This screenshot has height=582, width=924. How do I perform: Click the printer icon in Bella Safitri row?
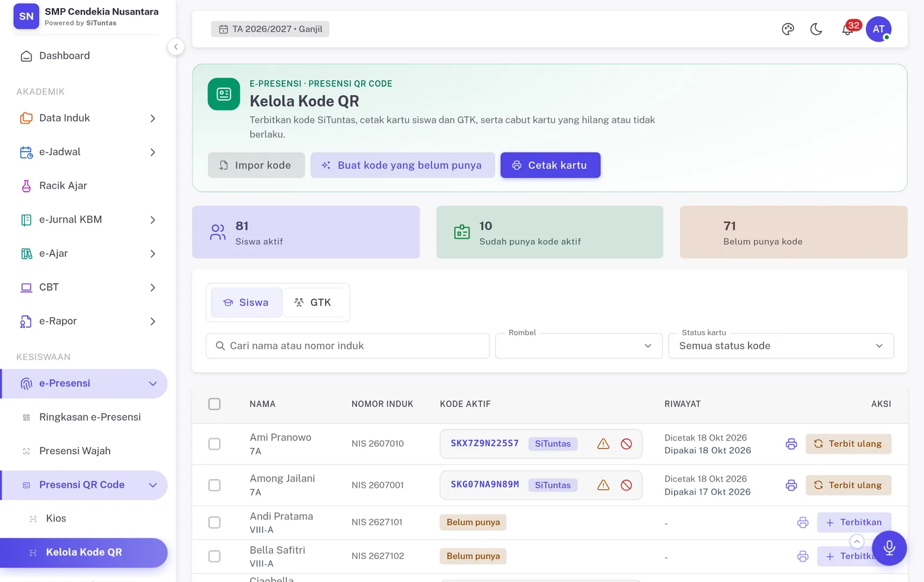click(803, 556)
